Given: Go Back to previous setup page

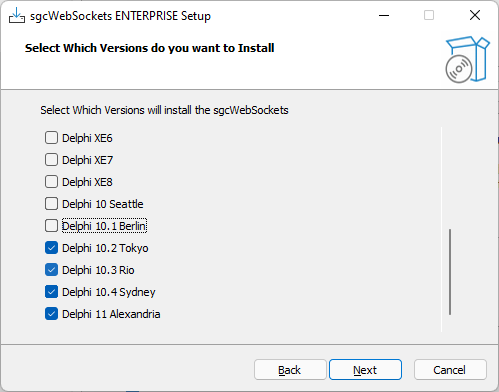Looking at the screenshot, I should tap(290, 369).
